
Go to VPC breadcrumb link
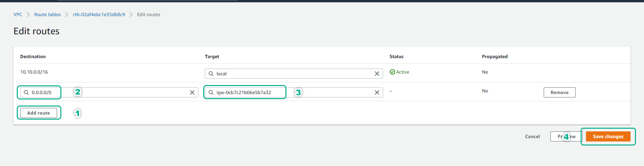pos(18,14)
